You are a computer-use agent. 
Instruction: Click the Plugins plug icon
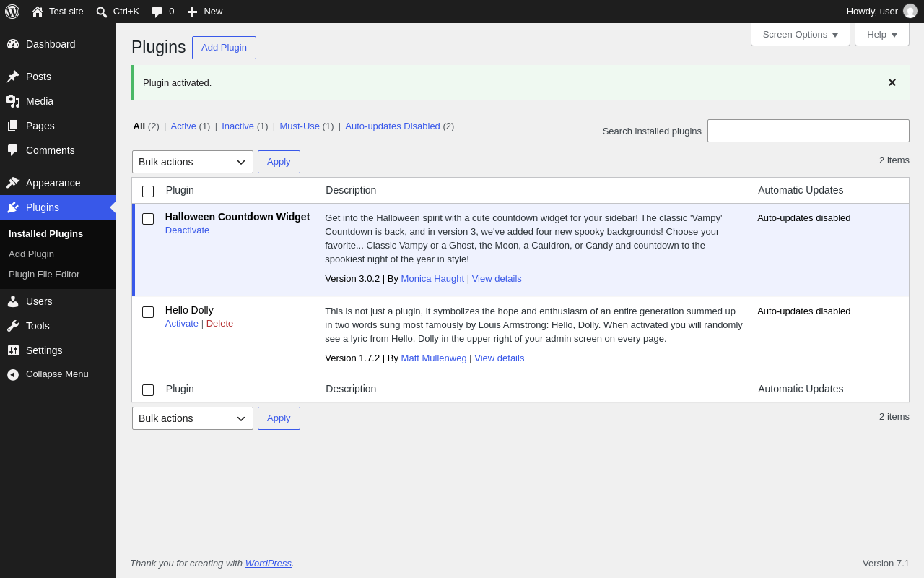(13, 207)
